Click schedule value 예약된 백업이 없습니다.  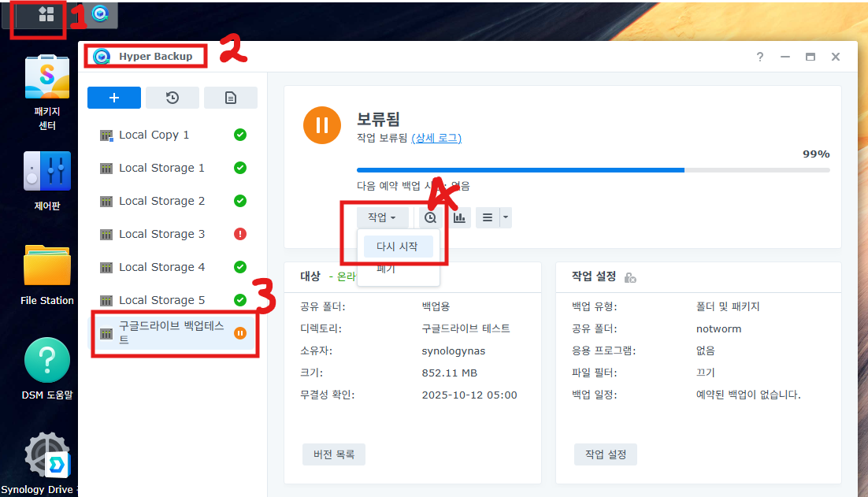(x=748, y=395)
